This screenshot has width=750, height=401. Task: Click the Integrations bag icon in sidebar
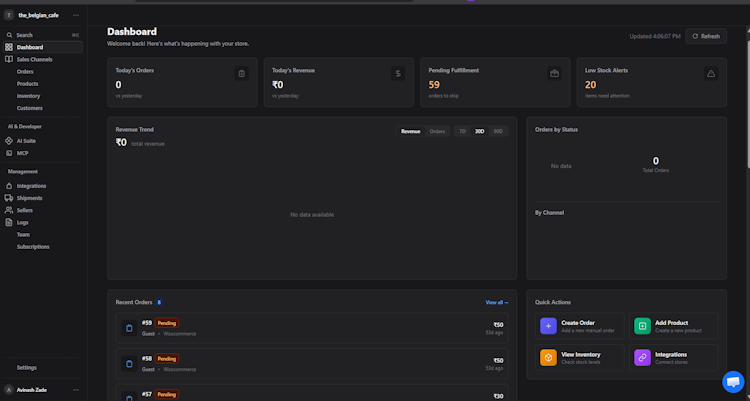pyautogui.click(x=9, y=186)
